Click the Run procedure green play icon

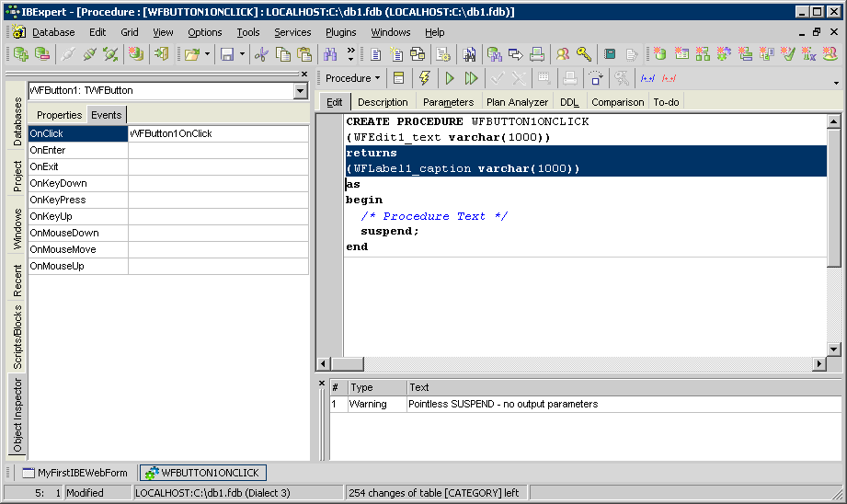click(450, 78)
